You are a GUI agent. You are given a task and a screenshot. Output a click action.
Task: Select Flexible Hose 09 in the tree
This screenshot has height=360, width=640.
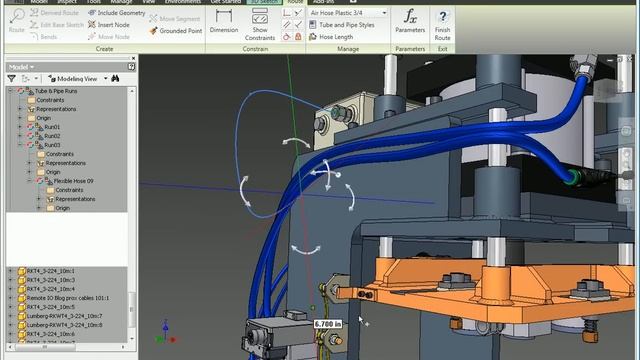pos(73,181)
